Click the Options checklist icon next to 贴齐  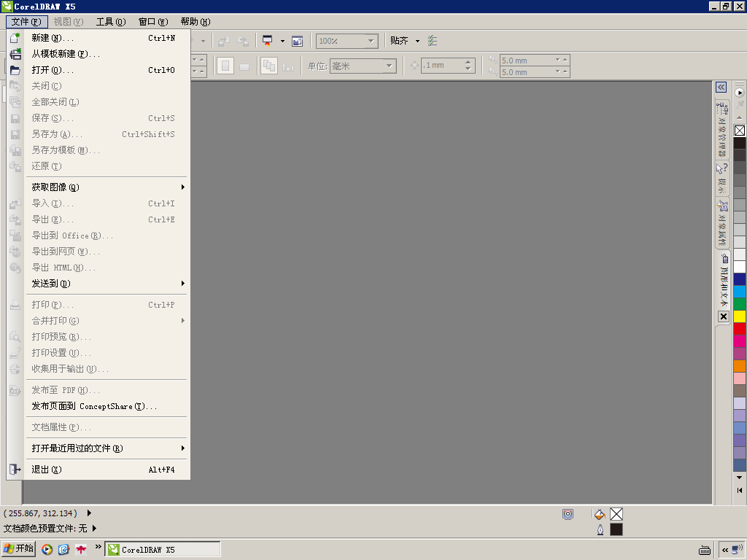(433, 41)
